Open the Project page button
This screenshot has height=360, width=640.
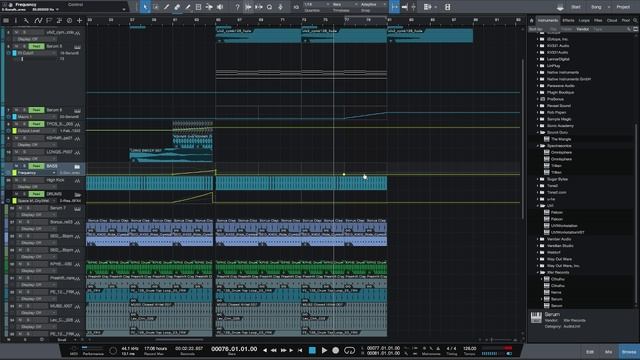click(623, 7)
